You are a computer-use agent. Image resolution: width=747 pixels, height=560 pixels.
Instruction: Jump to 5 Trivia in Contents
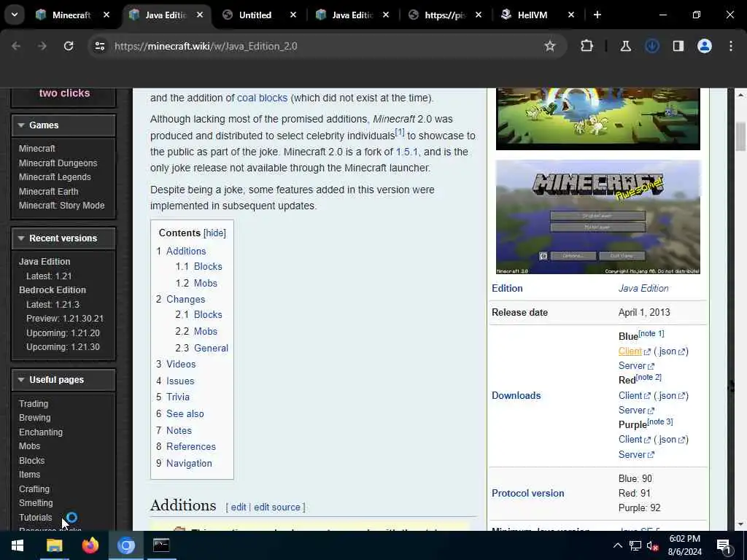[x=178, y=397]
